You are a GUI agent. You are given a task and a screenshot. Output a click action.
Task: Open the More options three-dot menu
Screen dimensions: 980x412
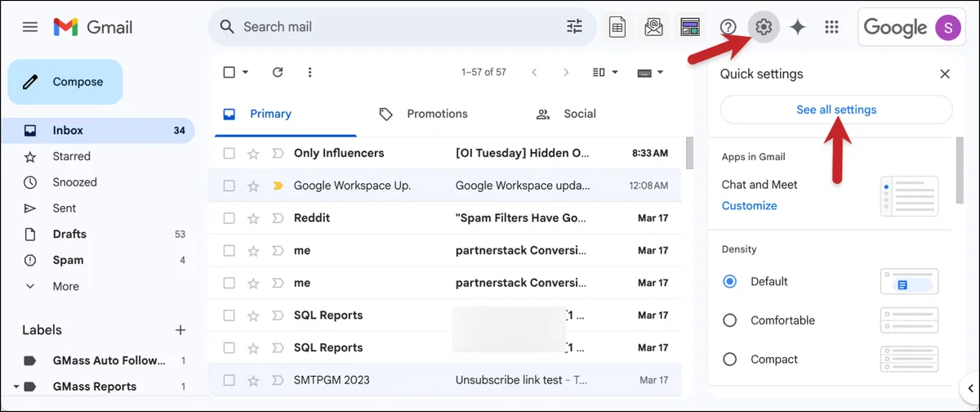(310, 72)
